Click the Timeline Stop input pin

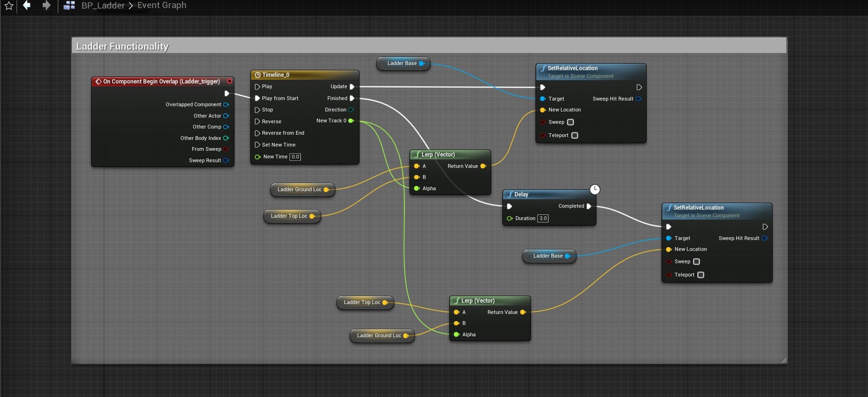[x=257, y=110]
